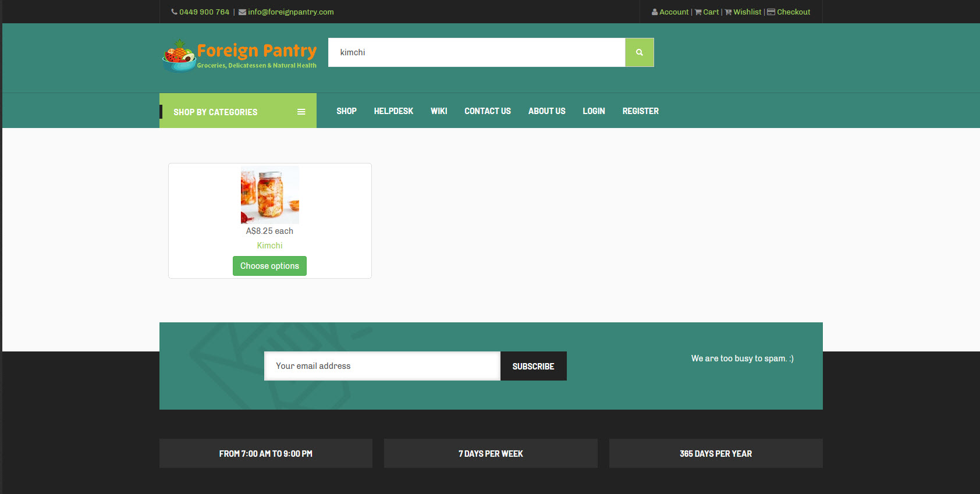The image size is (980, 494).
Task: Focus the search field containing kimchi
Action: [x=477, y=52]
